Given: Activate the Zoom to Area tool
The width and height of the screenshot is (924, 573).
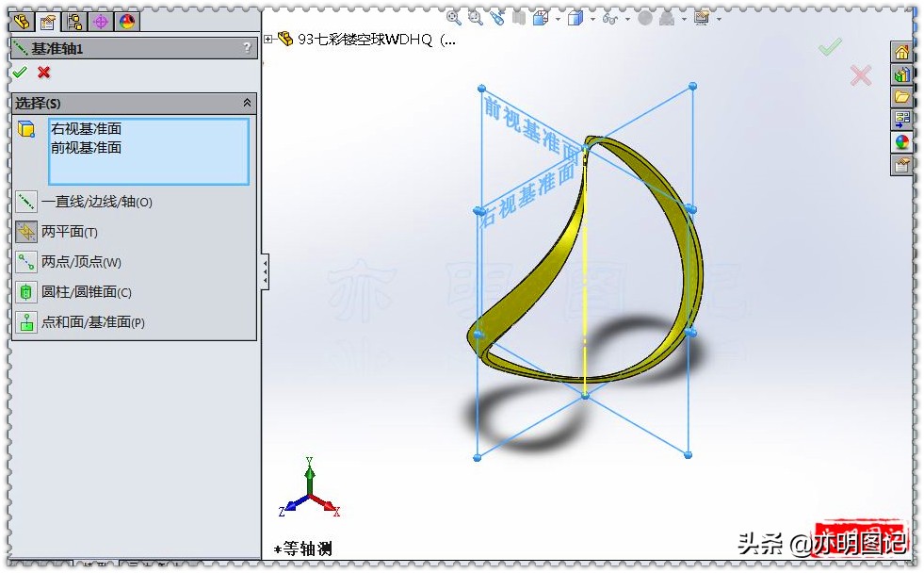Looking at the screenshot, I should [x=475, y=17].
